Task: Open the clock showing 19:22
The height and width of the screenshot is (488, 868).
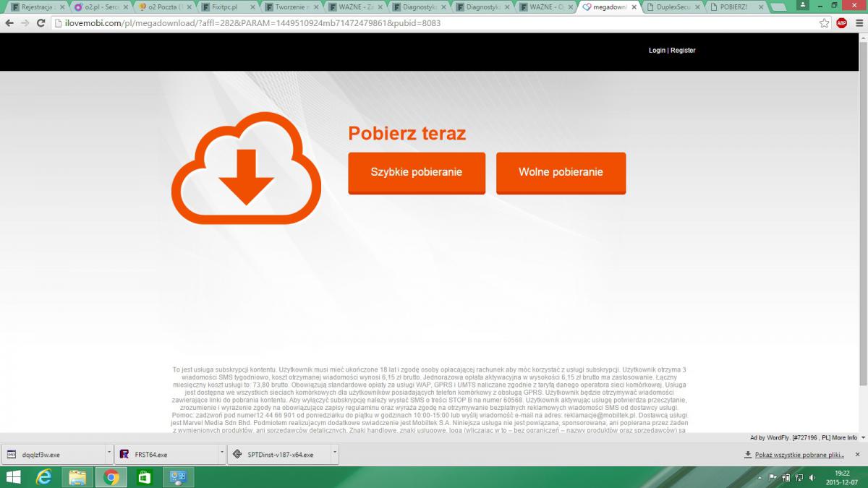Action: tap(841, 477)
